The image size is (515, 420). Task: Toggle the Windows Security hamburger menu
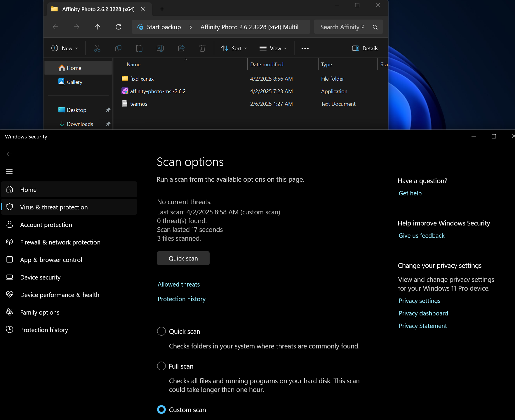tap(9, 171)
